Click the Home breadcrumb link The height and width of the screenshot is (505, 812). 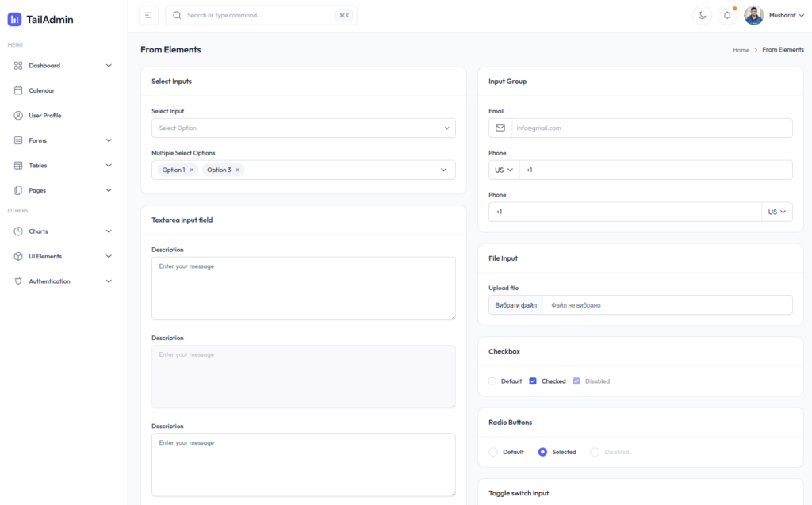[741, 50]
